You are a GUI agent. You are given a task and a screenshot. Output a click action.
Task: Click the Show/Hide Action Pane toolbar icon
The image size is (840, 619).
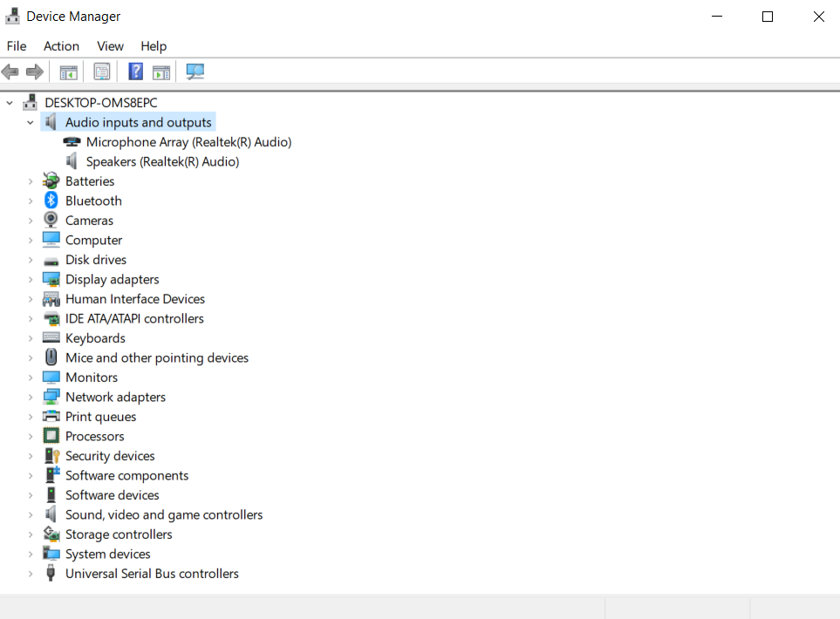(160, 71)
